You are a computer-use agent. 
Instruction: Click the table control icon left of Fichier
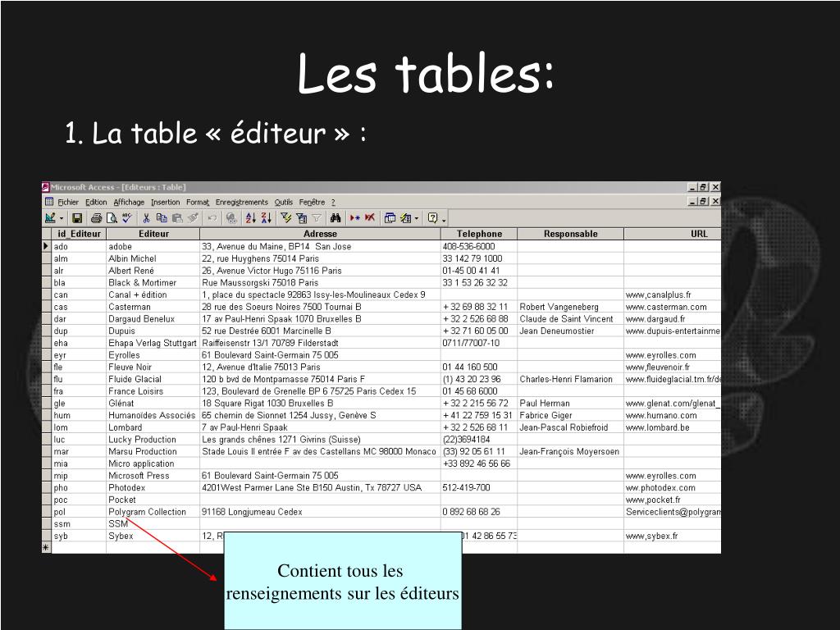(48, 202)
